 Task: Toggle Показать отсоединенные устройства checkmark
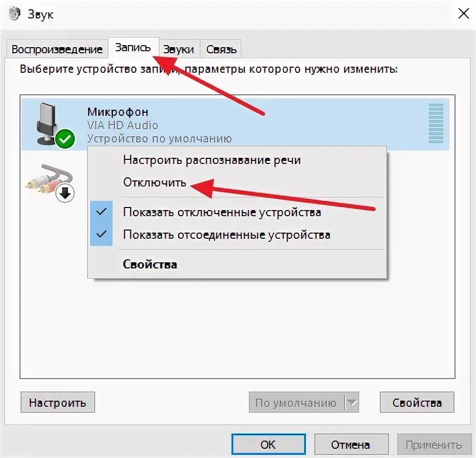tap(101, 234)
